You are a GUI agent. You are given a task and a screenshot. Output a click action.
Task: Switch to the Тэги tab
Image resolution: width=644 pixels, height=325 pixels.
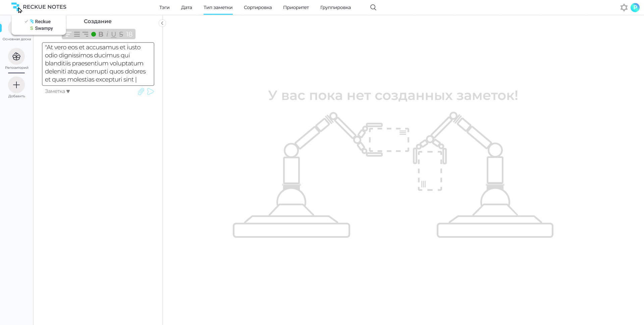click(x=164, y=7)
